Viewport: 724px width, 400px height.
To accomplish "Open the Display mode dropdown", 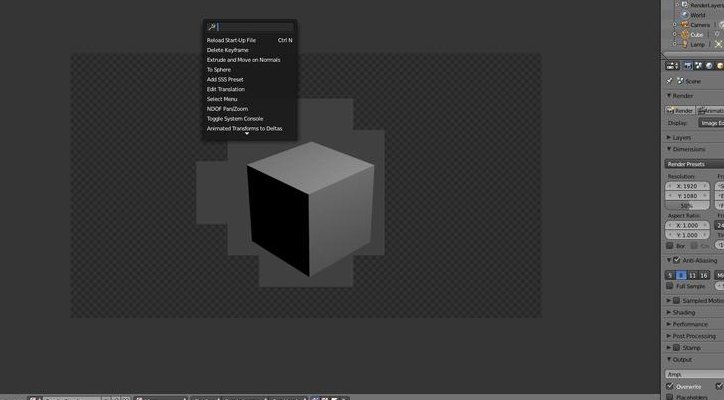I will pos(711,123).
